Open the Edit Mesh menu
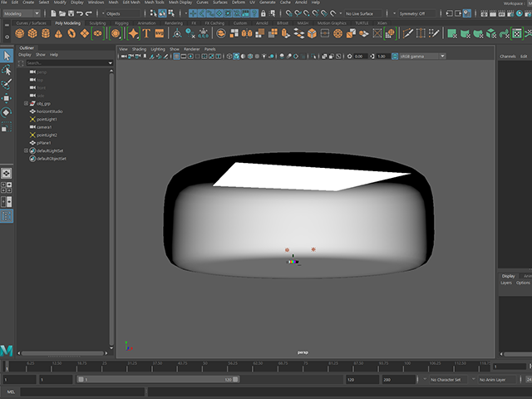 click(131, 2)
